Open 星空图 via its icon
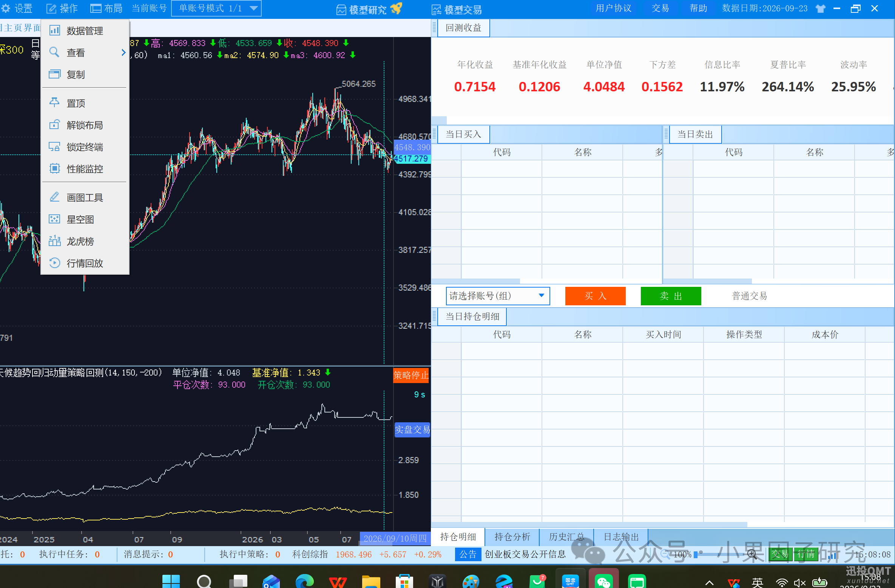895x588 pixels. (54, 219)
